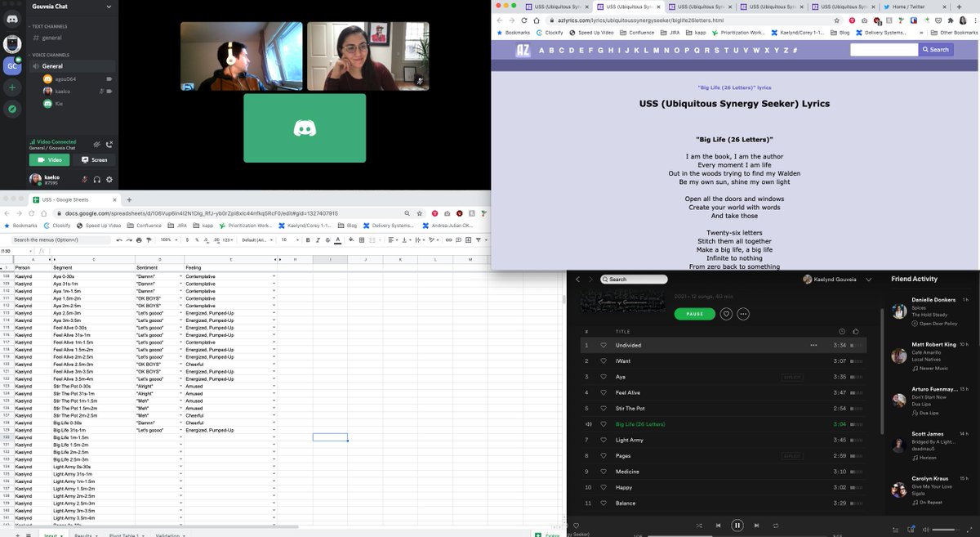The image size is (980, 537).
Task: Toggle noise suppression icon beside Video Connected
Action: 97,145
